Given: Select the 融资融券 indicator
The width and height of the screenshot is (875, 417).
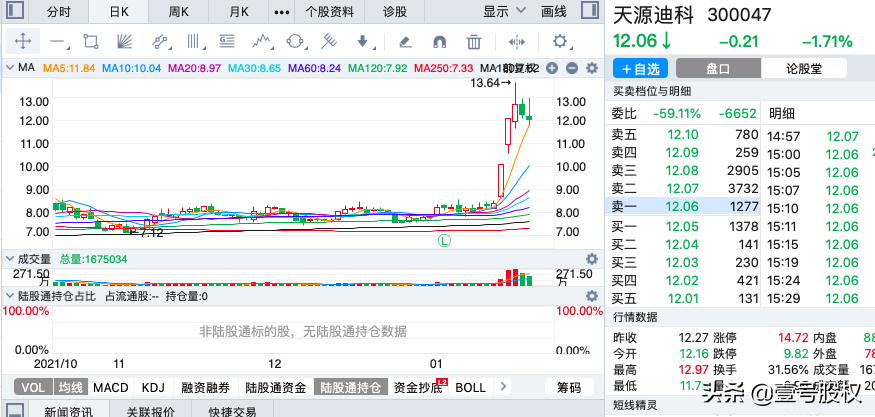Looking at the screenshot, I should (x=205, y=387).
